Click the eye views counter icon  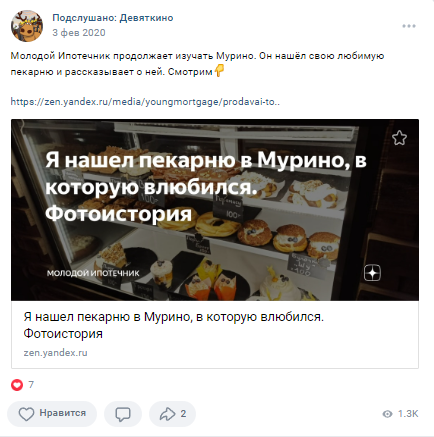click(387, 414)
